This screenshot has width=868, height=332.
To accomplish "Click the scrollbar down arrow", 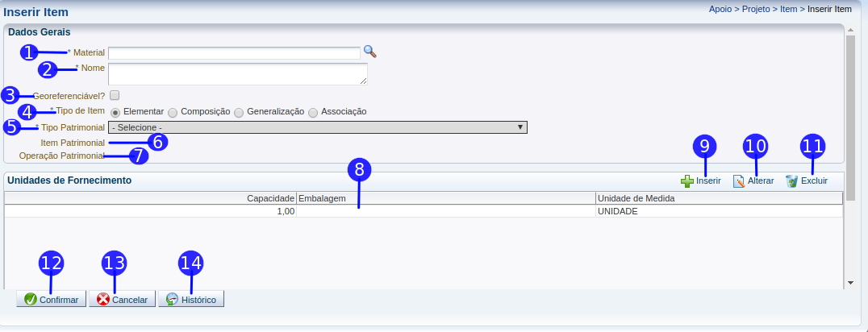I will (850, 283).
